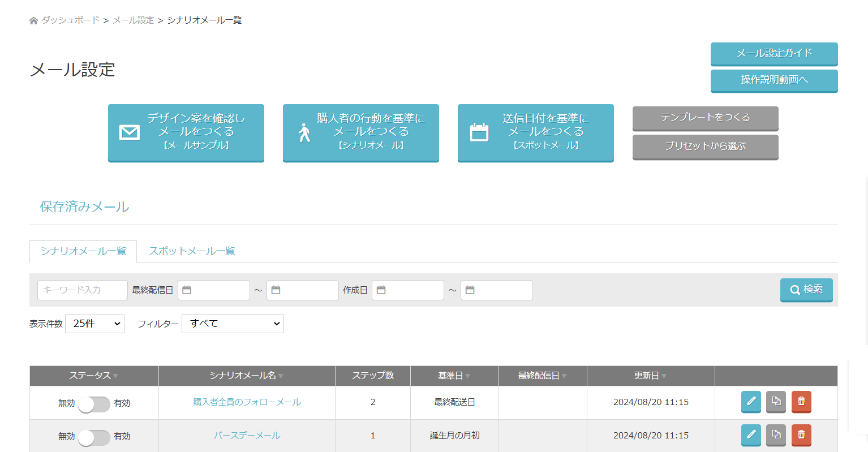Click the home icon in the breadcrumb
Viewport: 868px width, 452px height.
point(33,20)
